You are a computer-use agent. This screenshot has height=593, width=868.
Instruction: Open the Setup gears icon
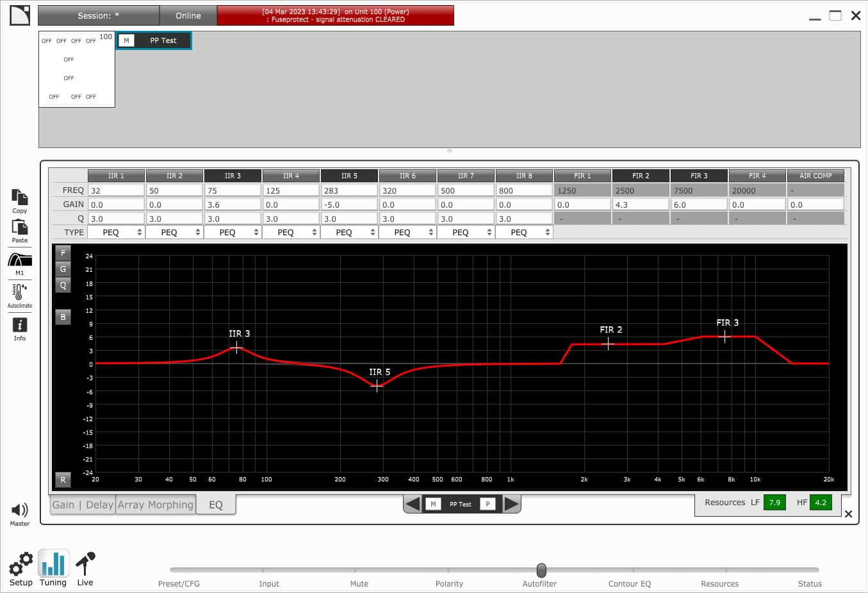pyautogui.click(x=20, y=564)
